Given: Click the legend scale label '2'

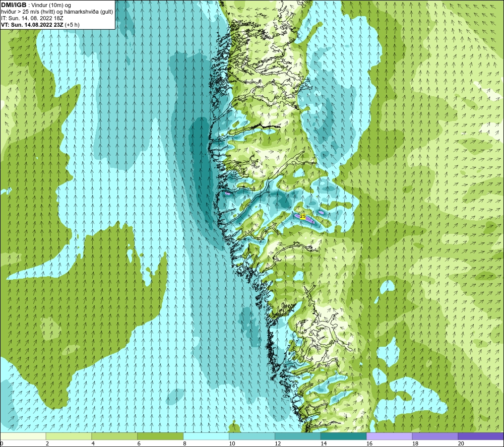Looking at the screenshot, I should 47,443.
